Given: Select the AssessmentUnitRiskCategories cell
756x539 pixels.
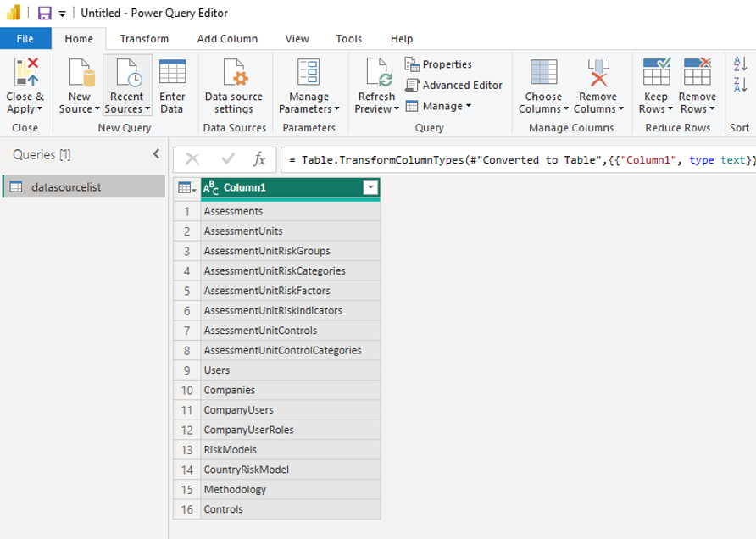Looking at the screenshot, I should point(290,270).
